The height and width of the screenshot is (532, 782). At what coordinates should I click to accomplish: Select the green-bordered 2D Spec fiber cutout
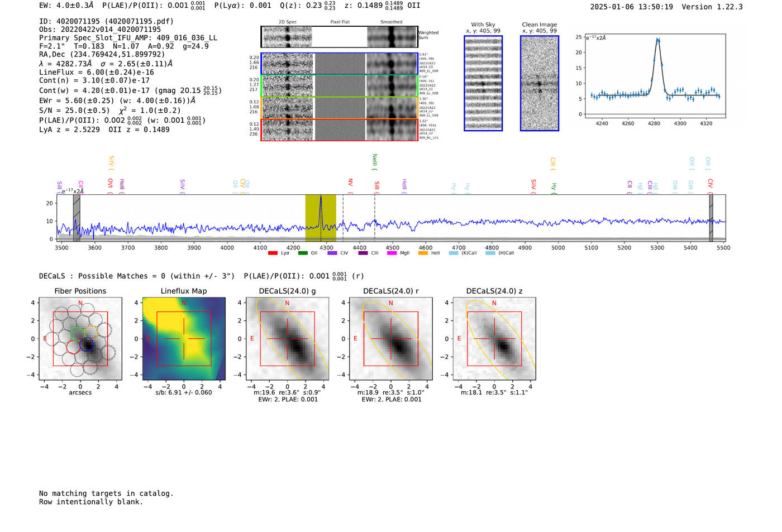[x=288, y=86]
